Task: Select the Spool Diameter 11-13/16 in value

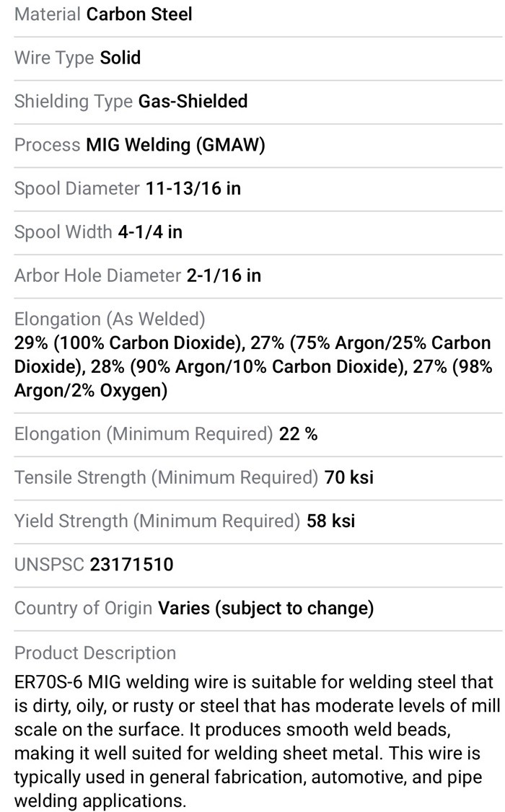Action: point(193,188)
